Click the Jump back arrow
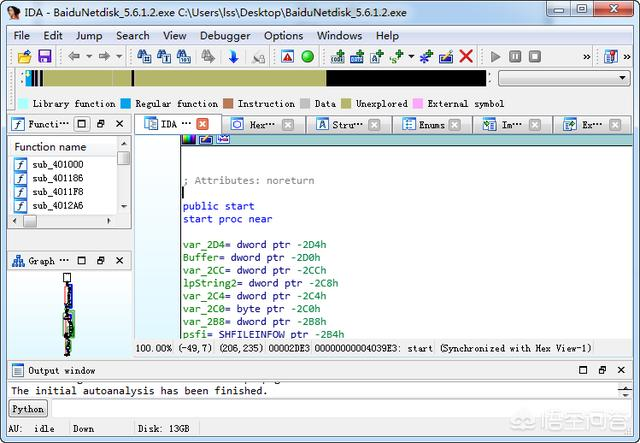This screenshot has height=443, width=640. [73, 56]
